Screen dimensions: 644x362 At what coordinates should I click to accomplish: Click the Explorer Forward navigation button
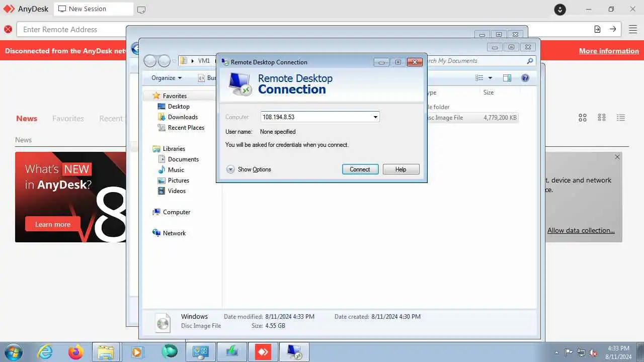click(165, 61)
